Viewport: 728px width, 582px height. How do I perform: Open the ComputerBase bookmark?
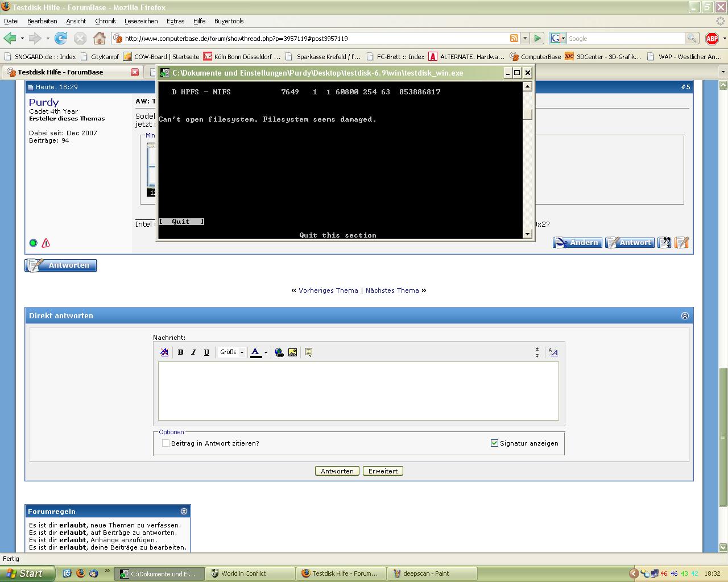coord(535,56)
